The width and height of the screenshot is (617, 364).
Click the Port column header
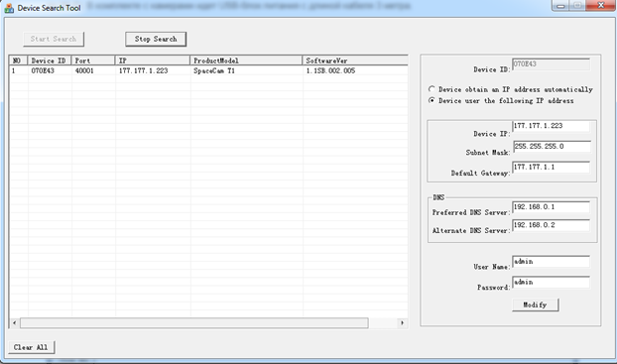point(93,61)
